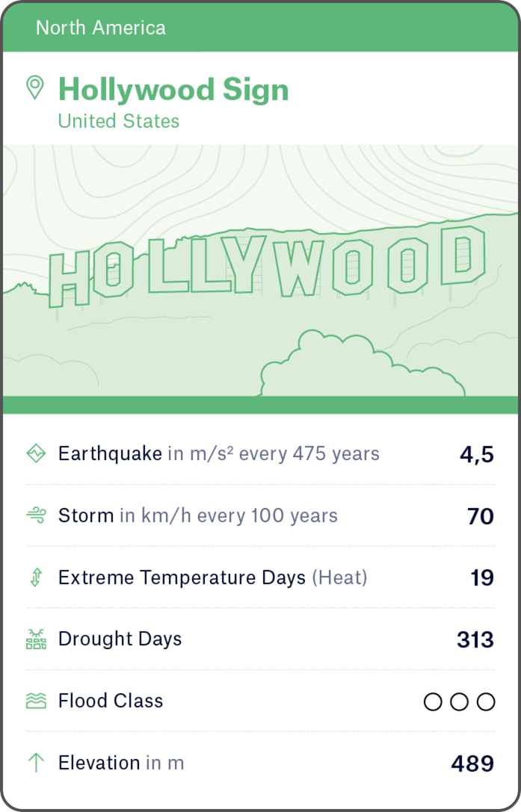This screenshot has height=812, width=521.
Task: Click the earthquake value 4,5
Action: click(477, 454)
